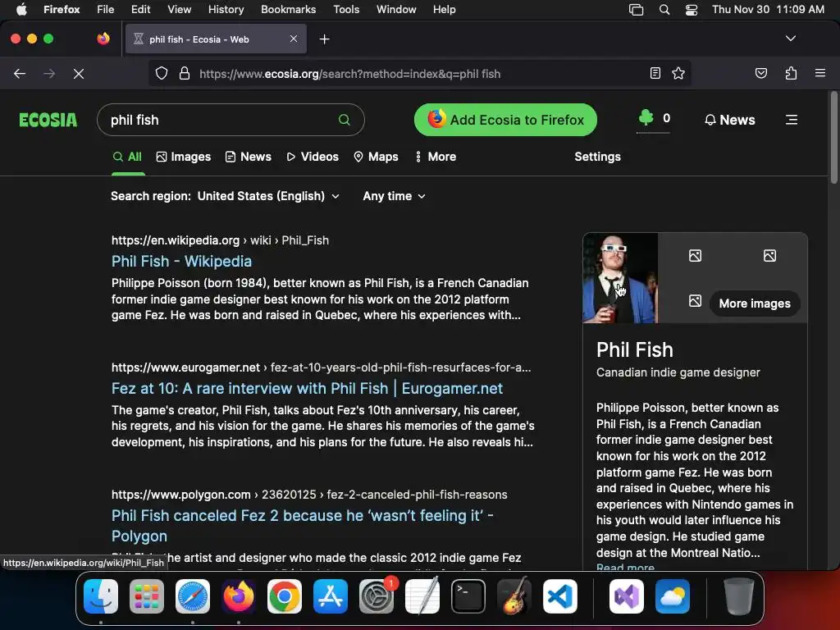Viewport: 840px width, 630px height.
Task: Click the top-right image placeholder in the panel
Action: 769,256
